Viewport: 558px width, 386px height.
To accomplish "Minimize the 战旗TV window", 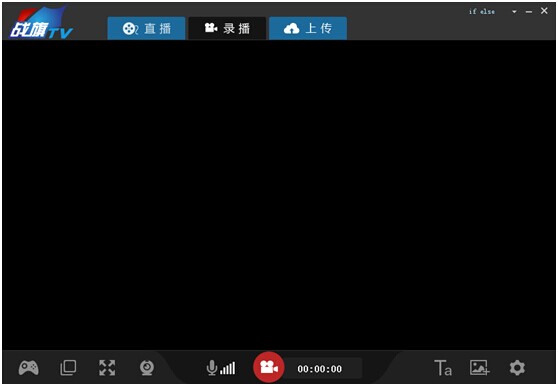I will point(529,12).
